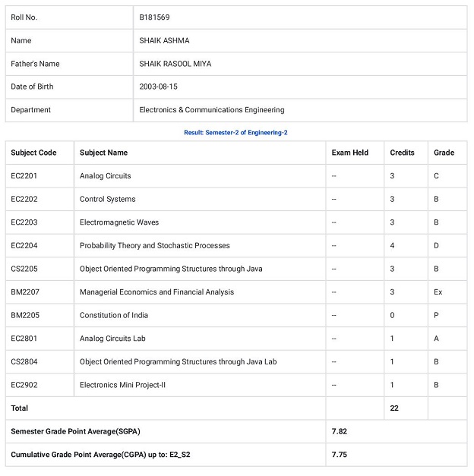Click the roll number B181569
The height and width of the screenshot is (476, 474).
154,17
